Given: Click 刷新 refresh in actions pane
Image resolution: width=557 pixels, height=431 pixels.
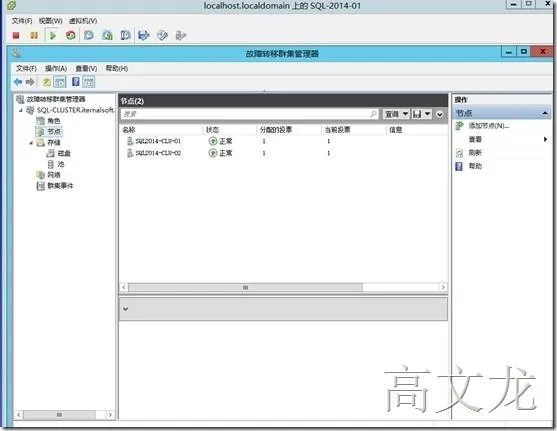Looking at the screenshot, I should click(x=475, y=152).
